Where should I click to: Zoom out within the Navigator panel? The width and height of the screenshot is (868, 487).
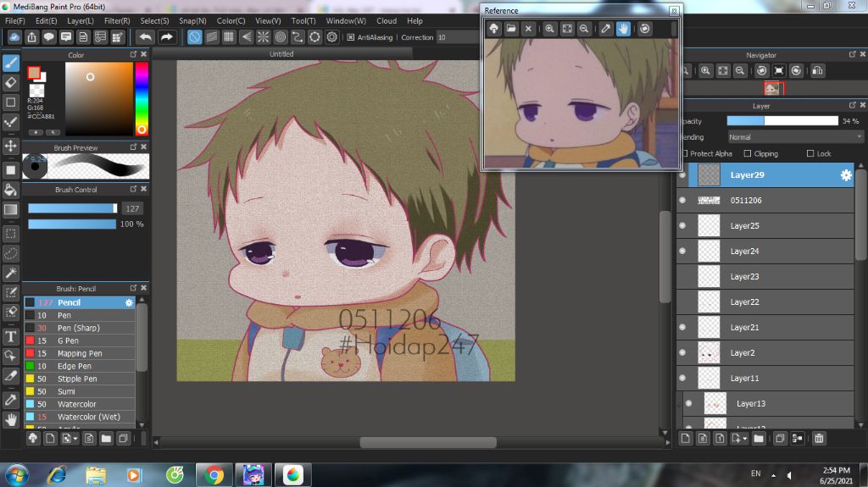739,71
